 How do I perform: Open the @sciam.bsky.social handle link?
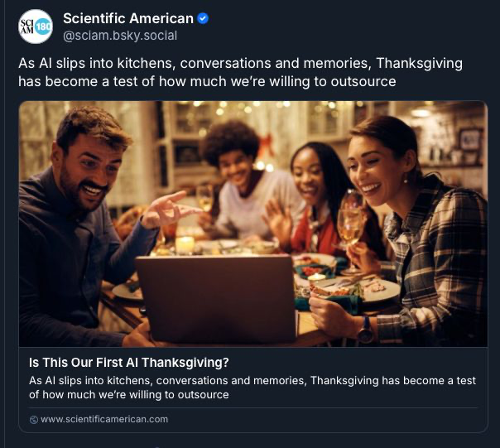(x=120, y=36)
